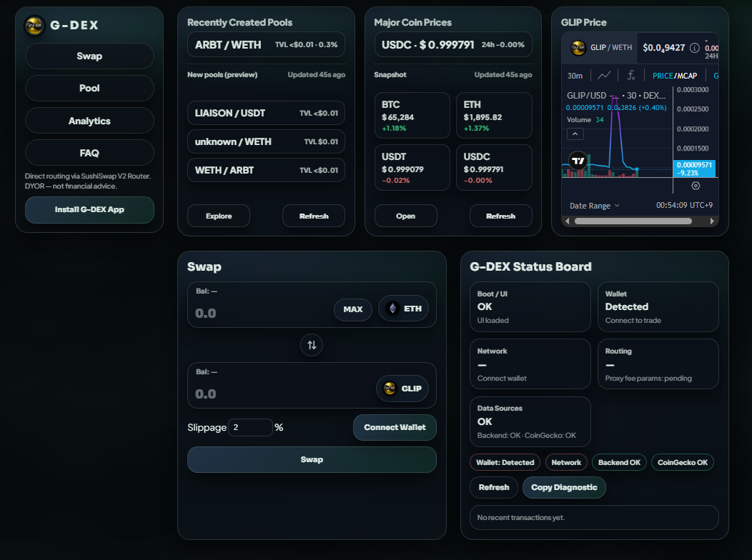Image resolution: width=752 pixels, height=560 pixels.
Task: Click the Ethereum diamond icon
Action: pyautogui.click(x=392, y=309)
